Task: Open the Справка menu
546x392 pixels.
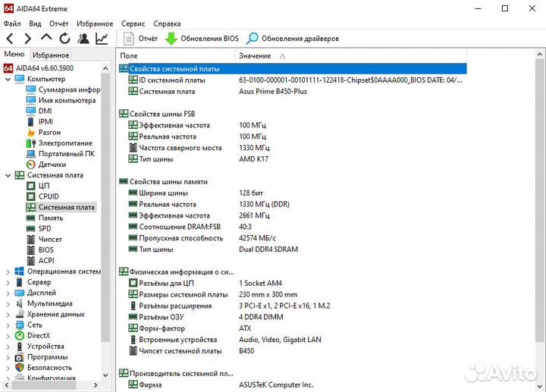Action: 167,24
